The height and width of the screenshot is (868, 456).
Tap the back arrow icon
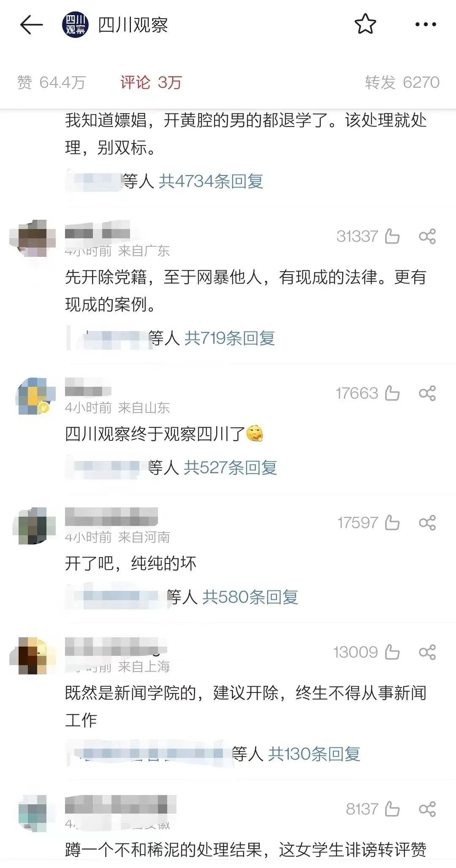(x=32, y=25)
